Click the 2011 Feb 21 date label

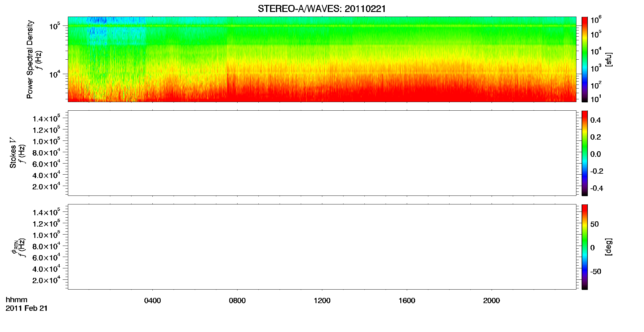(27, 308)
